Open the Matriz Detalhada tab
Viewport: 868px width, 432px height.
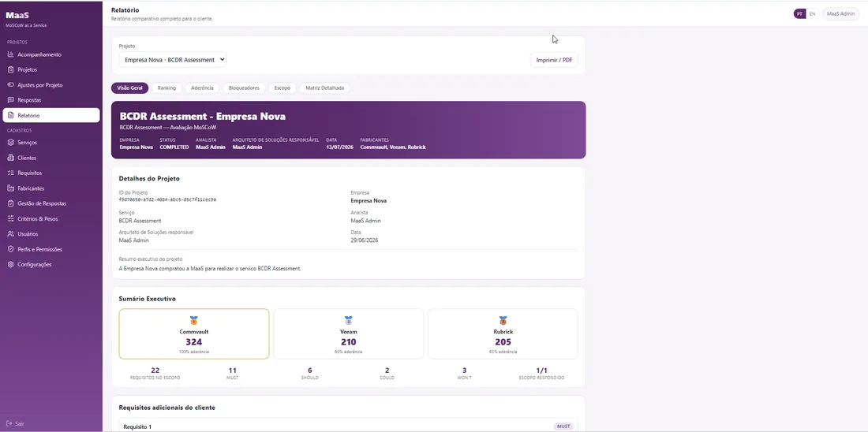[x=324, y=88]
